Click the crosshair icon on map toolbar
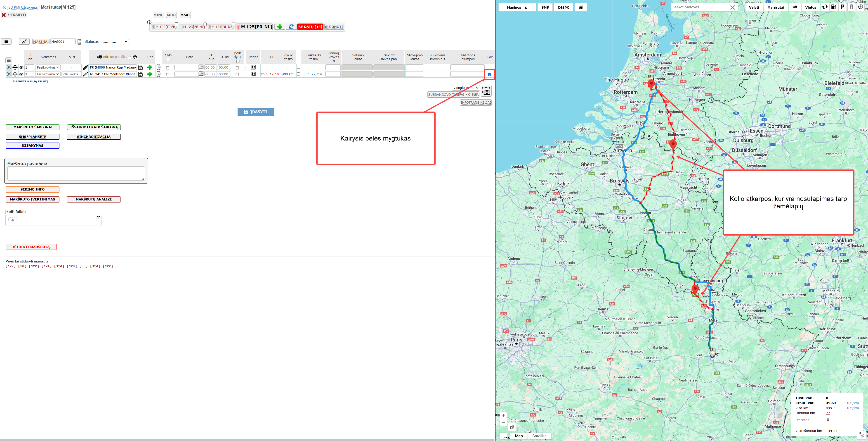The height and width of the screenshot is (441, 868). 860,7
